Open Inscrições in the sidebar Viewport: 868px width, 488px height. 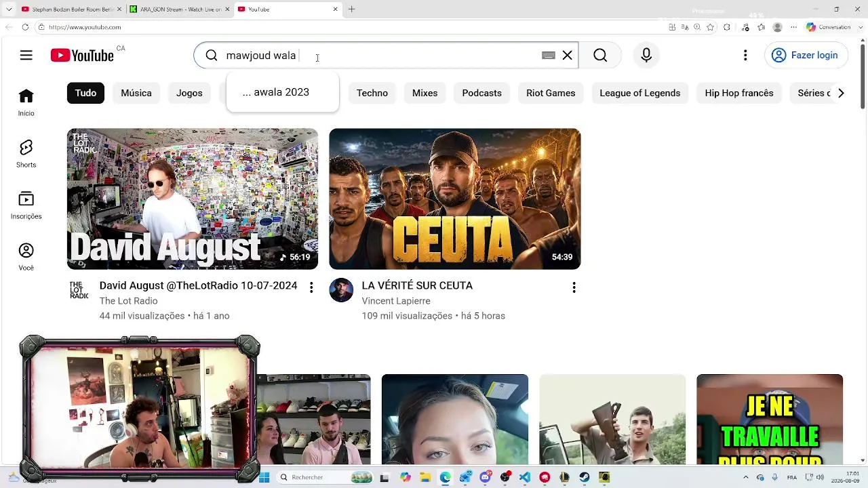(26, 205)
